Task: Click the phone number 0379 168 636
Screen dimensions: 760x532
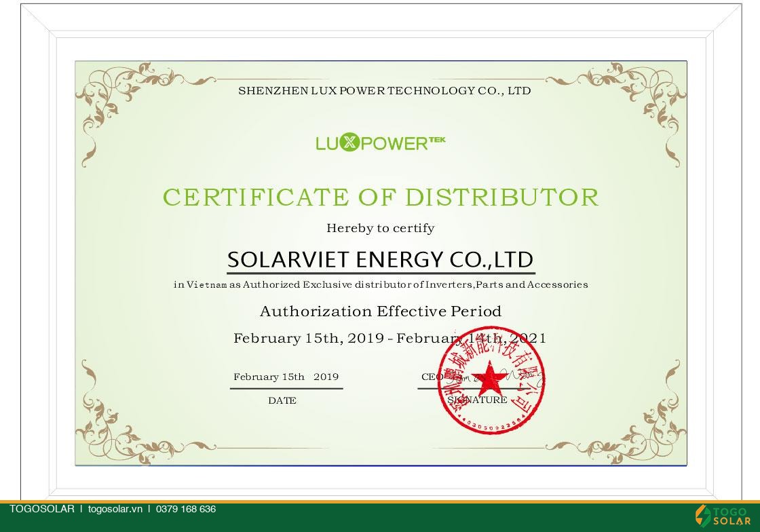Action: (x=186, y=509)
